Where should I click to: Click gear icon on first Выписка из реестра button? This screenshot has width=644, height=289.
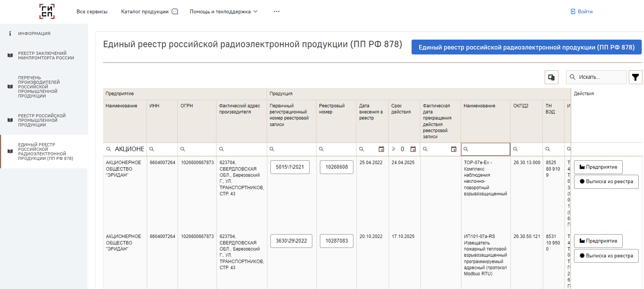(582, 182)
